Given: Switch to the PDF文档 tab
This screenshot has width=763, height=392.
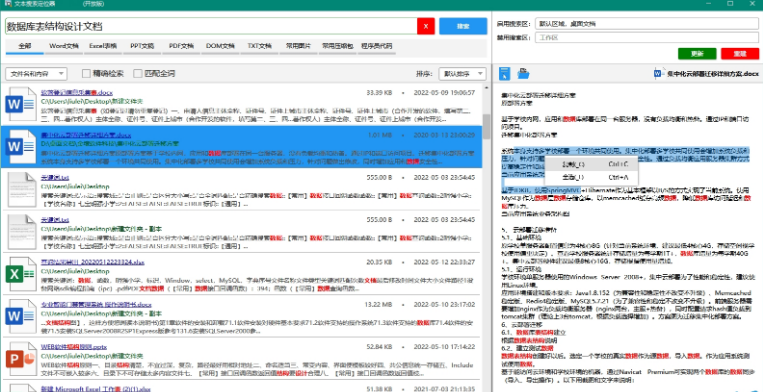Looking at the screenshot, I should point(181,46).
